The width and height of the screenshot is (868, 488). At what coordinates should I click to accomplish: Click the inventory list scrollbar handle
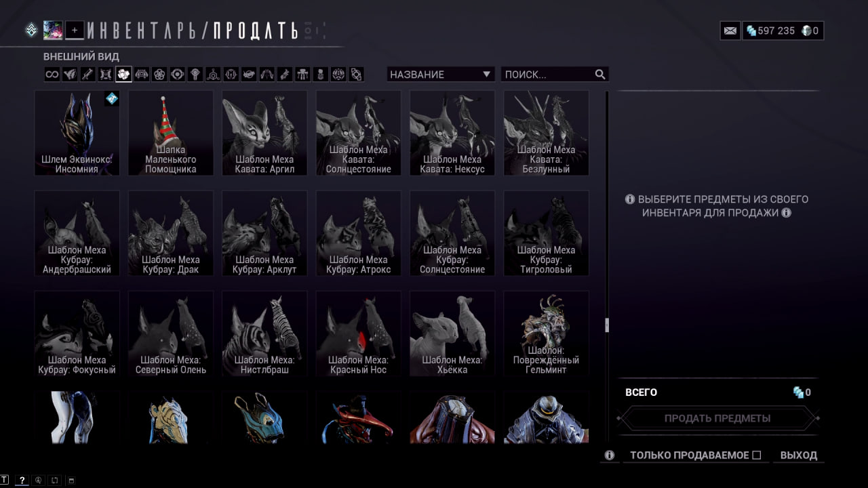(607, 325)
